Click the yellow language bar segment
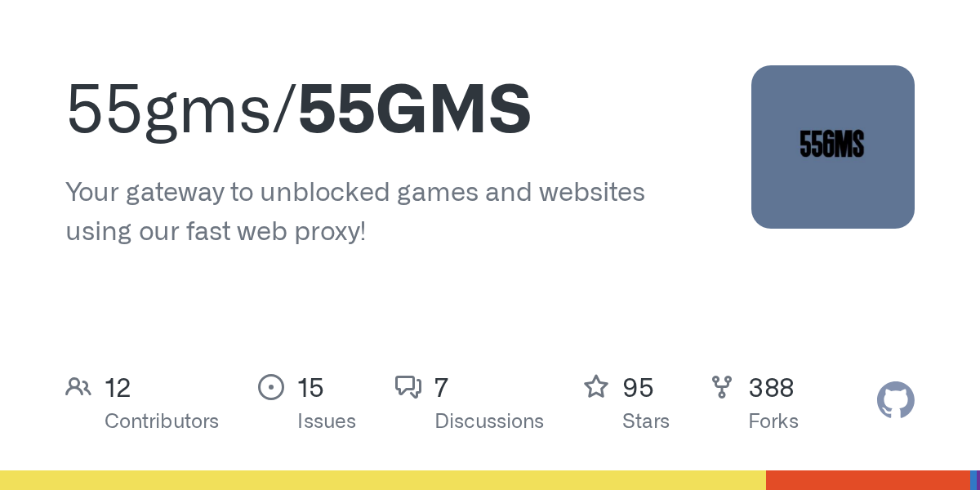Viewport: 980px width, 490px height. coord(383,480)
